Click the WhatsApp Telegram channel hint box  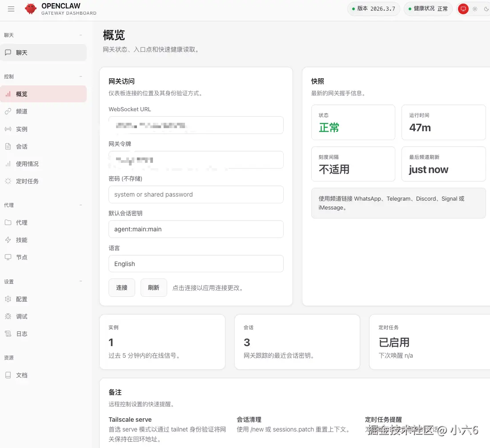click(398, 203)
